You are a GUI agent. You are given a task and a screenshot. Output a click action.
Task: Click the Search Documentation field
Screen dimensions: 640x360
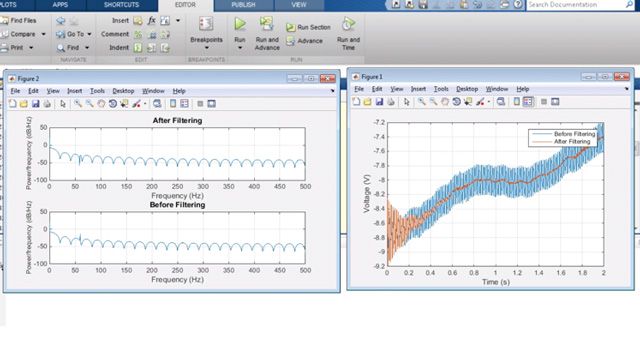[x=576, y=5]
